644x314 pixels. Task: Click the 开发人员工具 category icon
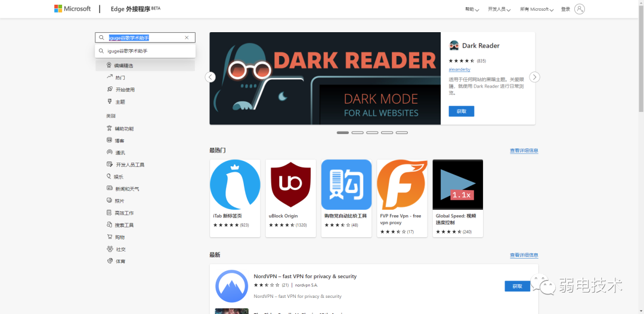[x=109, y=164]
